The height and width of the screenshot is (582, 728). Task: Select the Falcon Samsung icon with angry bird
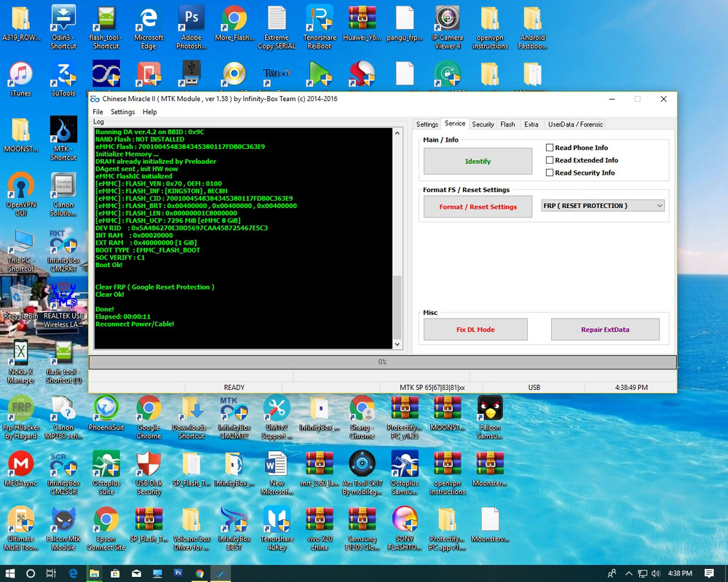pyautogui.click(x=490, y=417)
